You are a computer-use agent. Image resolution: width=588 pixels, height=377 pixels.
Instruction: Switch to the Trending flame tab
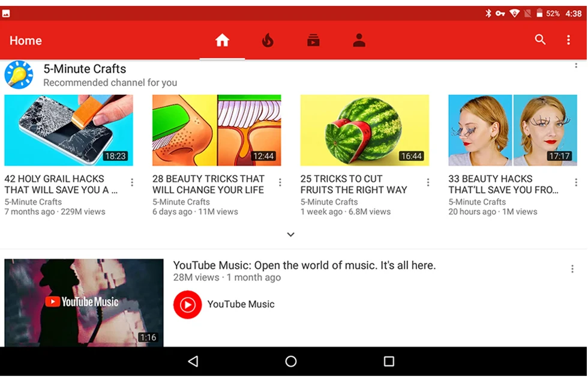pos(268,40)
